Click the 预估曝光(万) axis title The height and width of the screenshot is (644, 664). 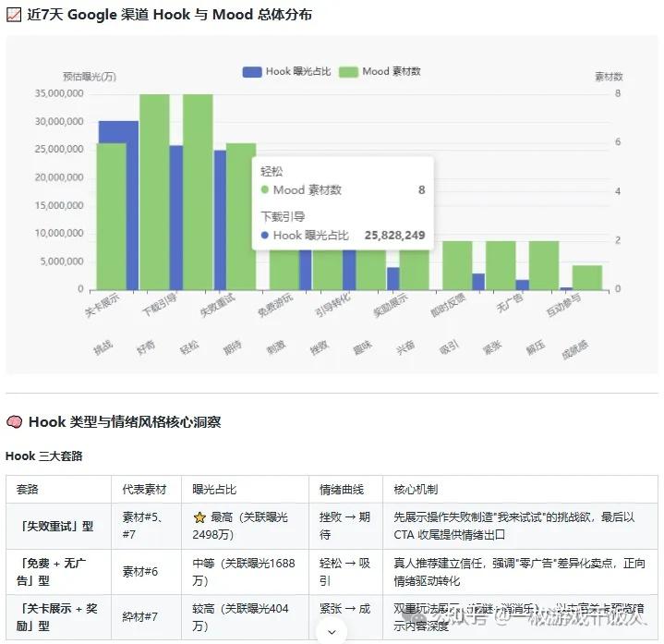(90, 77)
